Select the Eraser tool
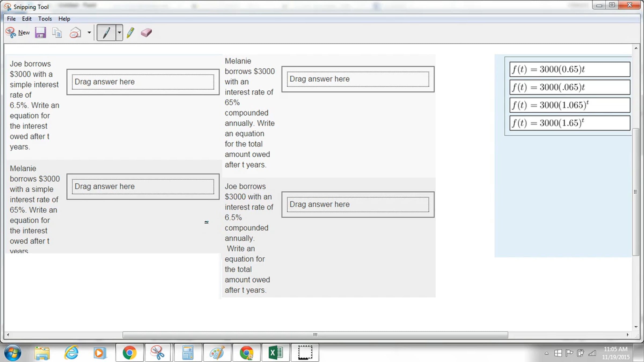This screenshot has height=362, width=644. pos(146,32)
